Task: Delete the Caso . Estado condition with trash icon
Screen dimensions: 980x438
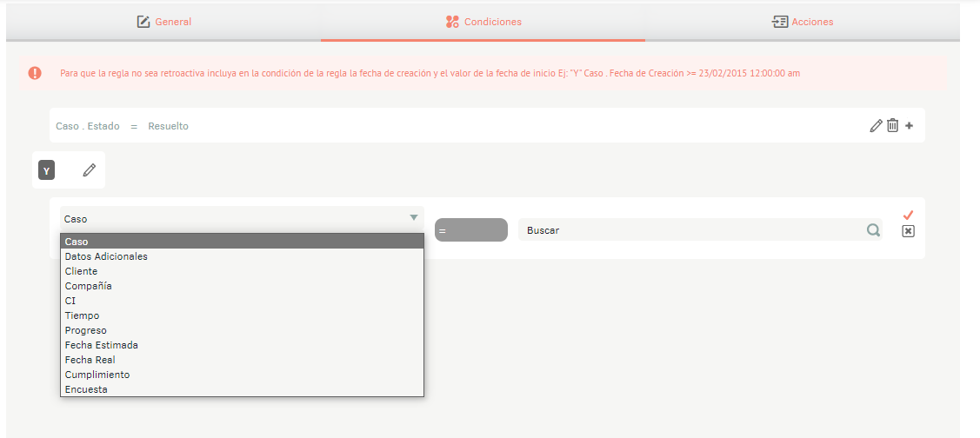Action: tap(892, 126)
